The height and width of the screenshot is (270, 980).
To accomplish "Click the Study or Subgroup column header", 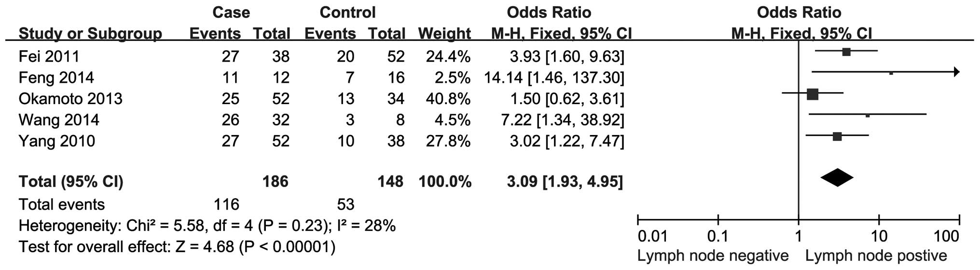I will click(x=90, y=33).
